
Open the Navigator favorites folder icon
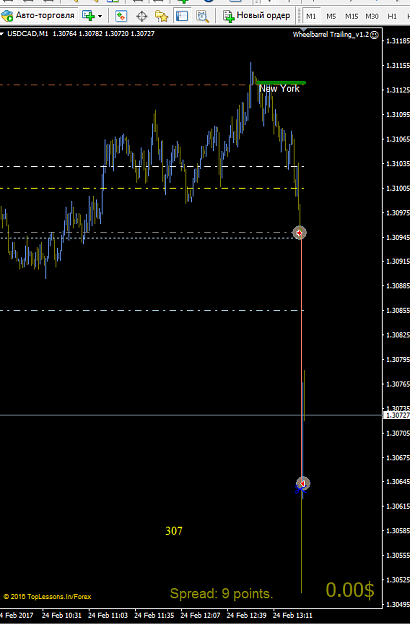pos(161,16)
